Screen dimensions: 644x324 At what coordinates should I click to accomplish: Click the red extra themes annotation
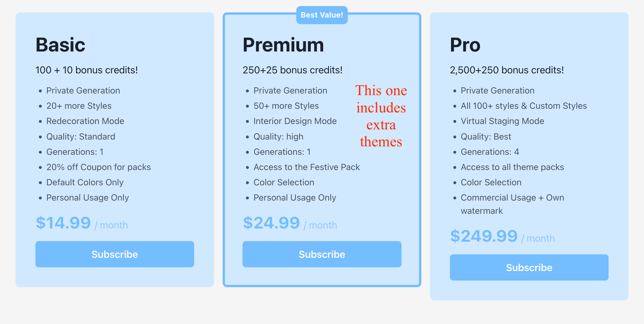(381, 116)
